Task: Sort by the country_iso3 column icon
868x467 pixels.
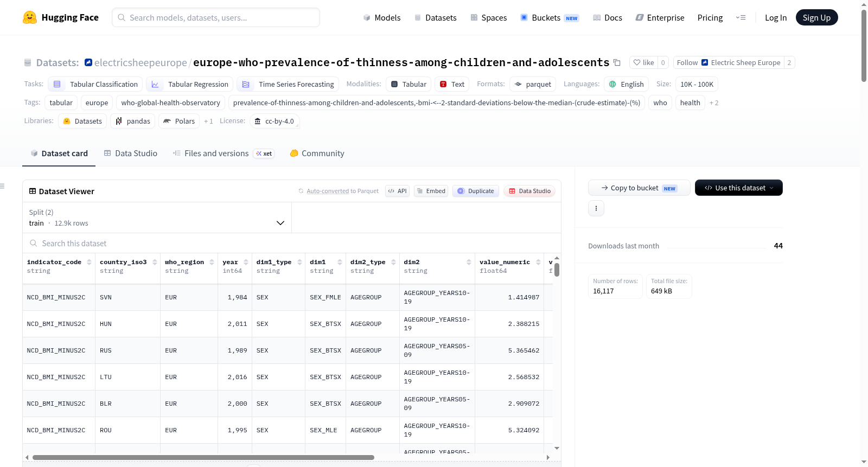Action: [x=155, y=262]
